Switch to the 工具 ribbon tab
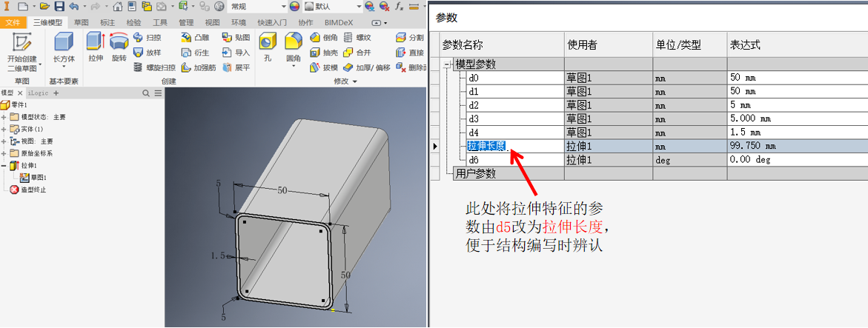This screenshot has height=328, width=868. tap(160, 23)
